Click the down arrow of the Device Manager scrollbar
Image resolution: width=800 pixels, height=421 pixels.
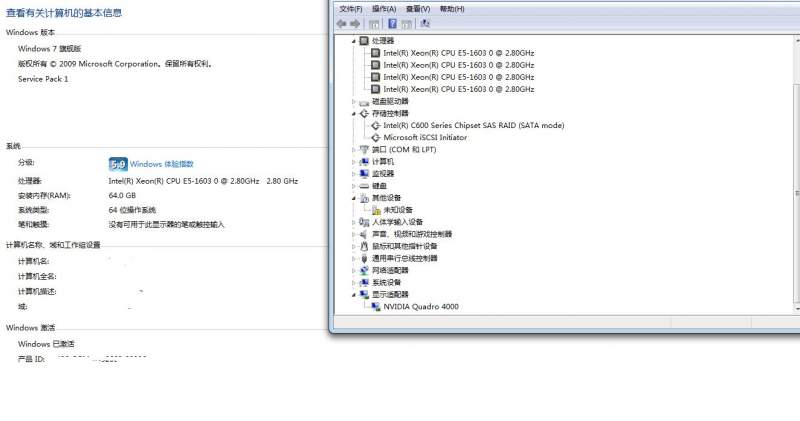tap(797, 309)
